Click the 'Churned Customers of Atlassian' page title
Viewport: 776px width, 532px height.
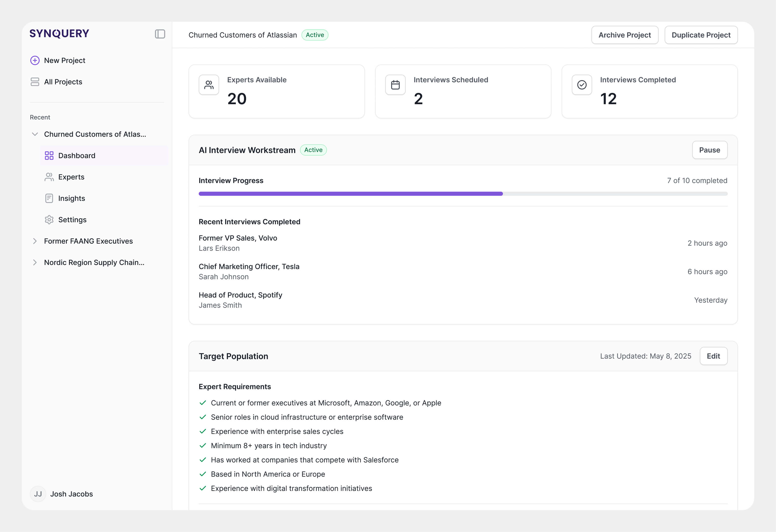pyautogui.click(x=243, y=35)
